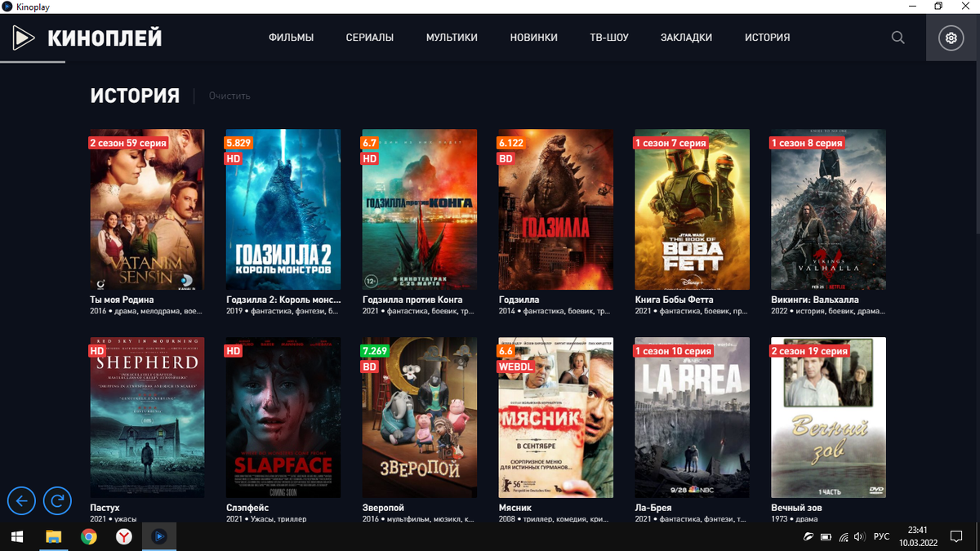Switch to ИСТОРИЯ in the top menu
Screen dimensions: 980x551
coord(767,38)
